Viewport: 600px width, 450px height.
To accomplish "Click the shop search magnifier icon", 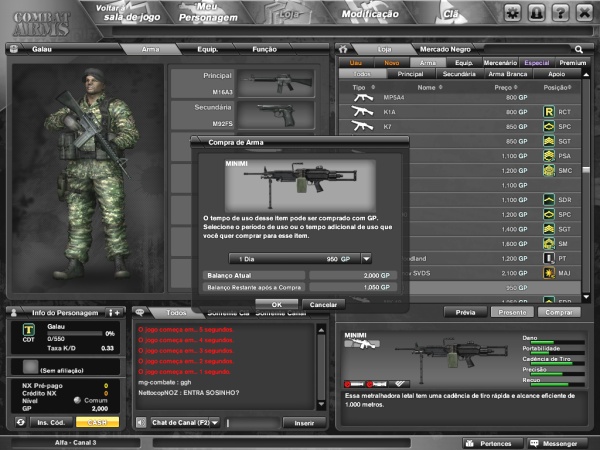I will point(579,49).
